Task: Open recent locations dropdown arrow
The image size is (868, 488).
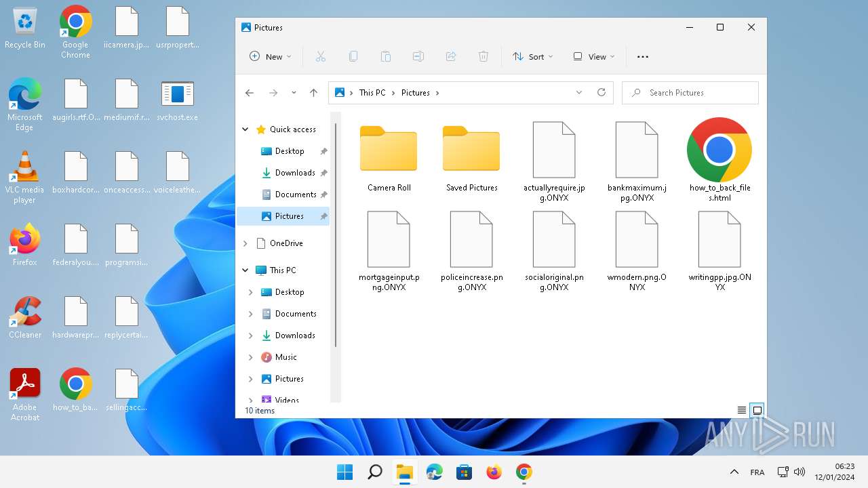Action: point(294,93)
